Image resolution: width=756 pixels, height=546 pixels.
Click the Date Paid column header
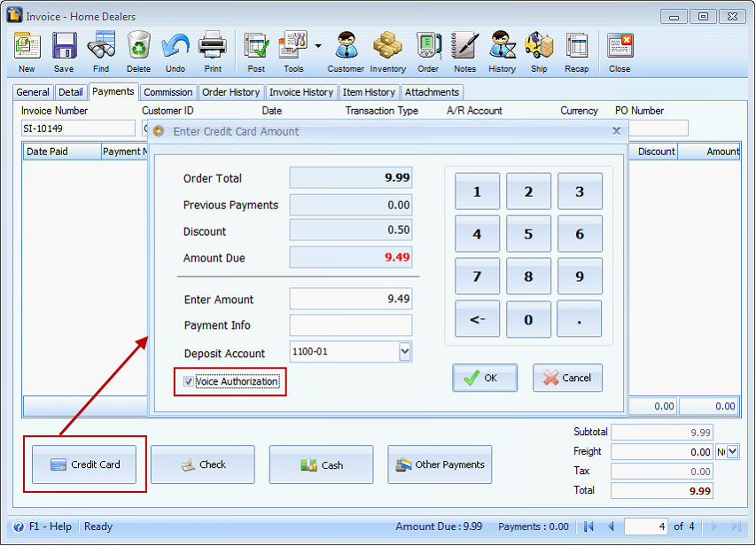(62, 152)
